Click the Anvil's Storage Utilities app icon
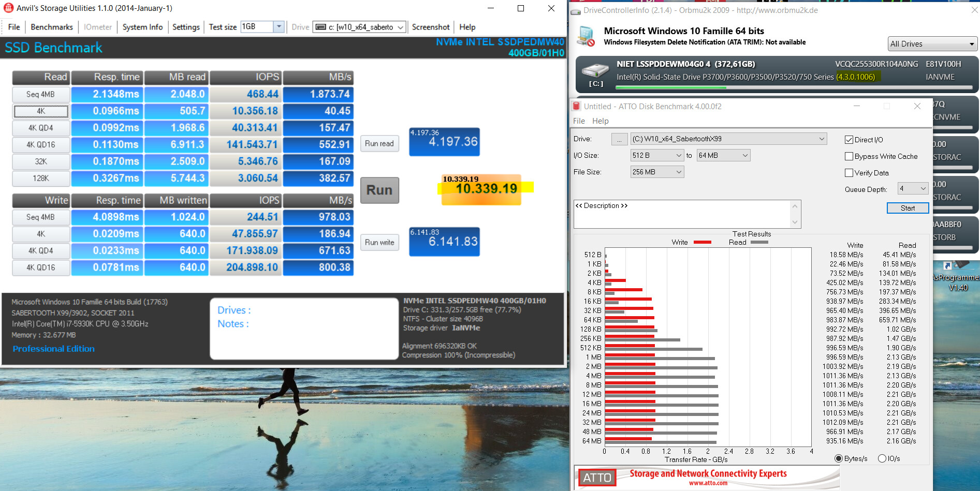Image resolution: width=980 pixels, height=491 pixels. 8,8
